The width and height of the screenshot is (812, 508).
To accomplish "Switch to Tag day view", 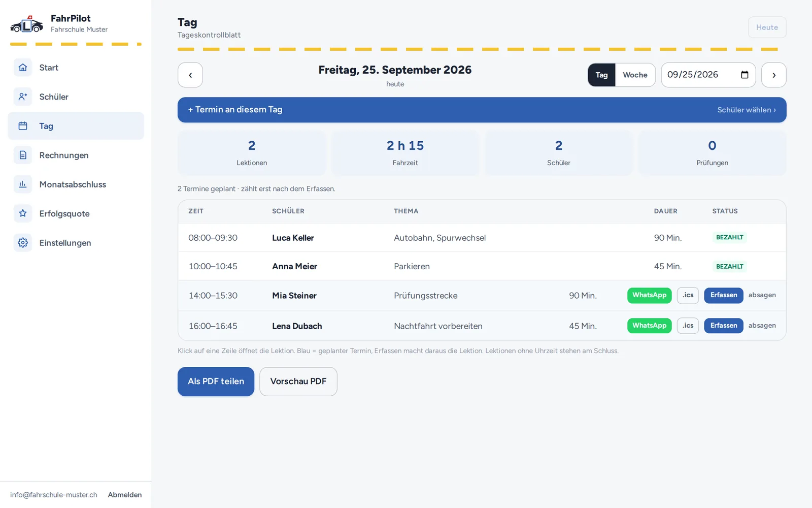I will coord(601,75).
